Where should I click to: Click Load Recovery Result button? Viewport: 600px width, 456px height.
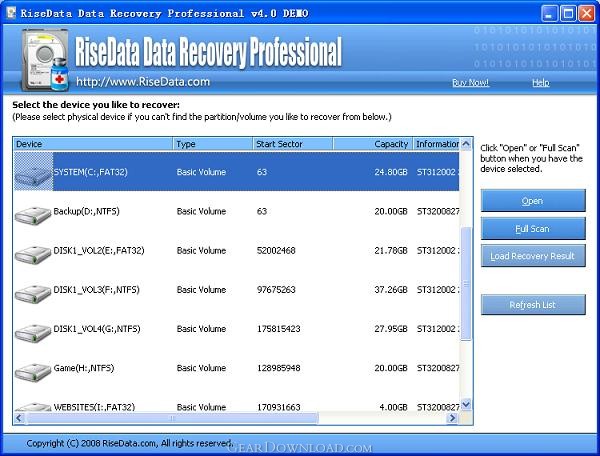(533, 256)
